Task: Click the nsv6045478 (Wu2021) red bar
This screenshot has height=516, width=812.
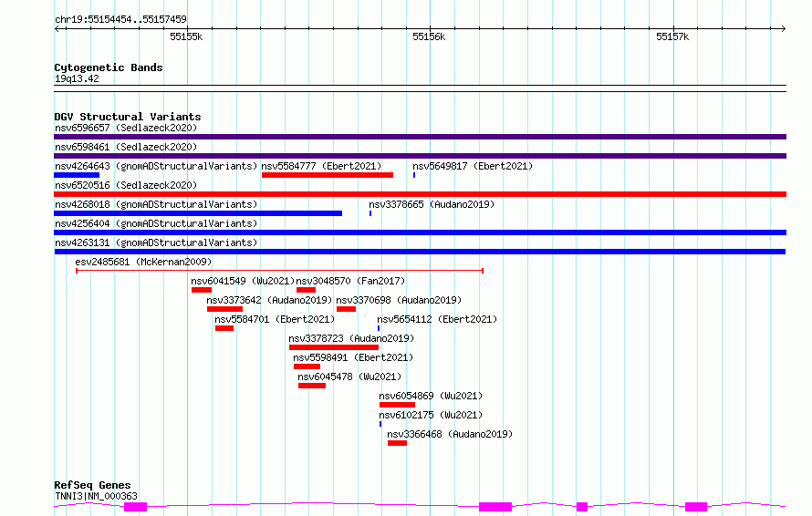Action: point(312,386)
